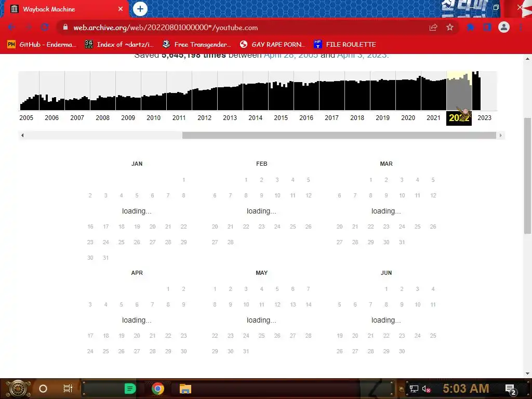532x399 pixels.
Task: View site security lock info
Action: tap(65, 27)
